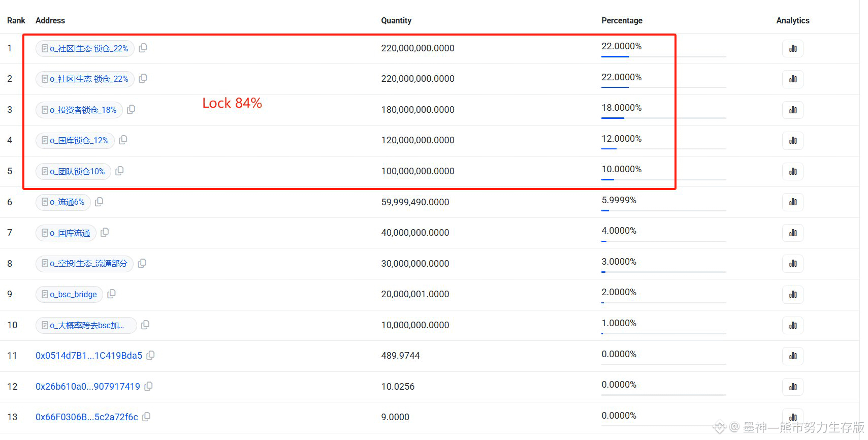The width and height of the screenshot is (868, 440).
Task: Open the o_bsc_bridge address label
Action: [69, 294]
